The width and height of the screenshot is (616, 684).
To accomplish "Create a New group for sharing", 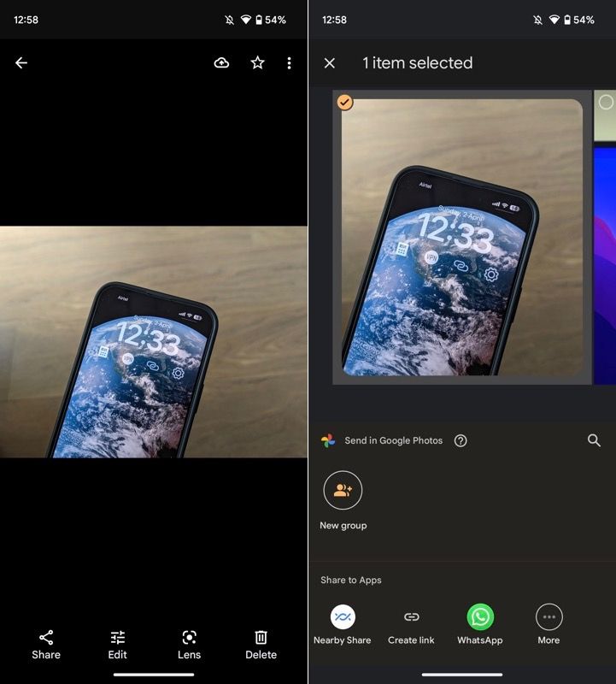I will (343, 500).
